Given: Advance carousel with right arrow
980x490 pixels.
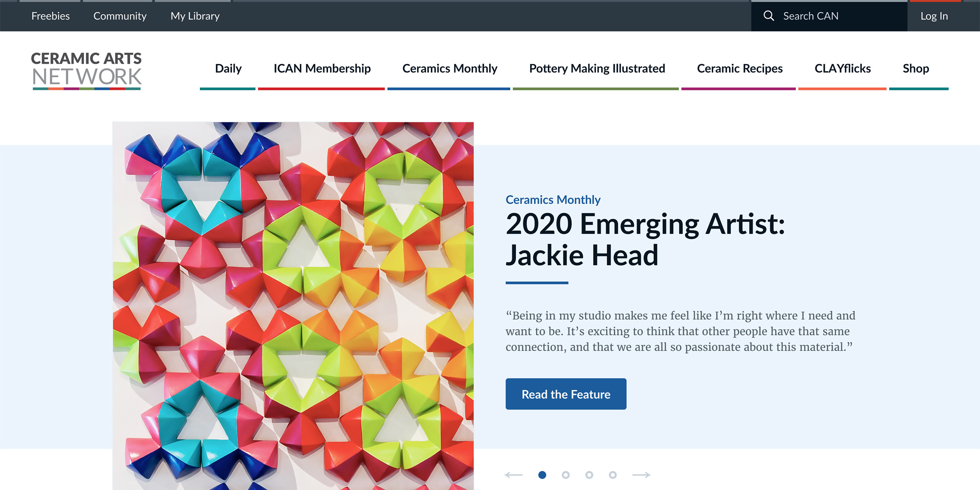Looking at the screenshot, I should tap(641, 475).
